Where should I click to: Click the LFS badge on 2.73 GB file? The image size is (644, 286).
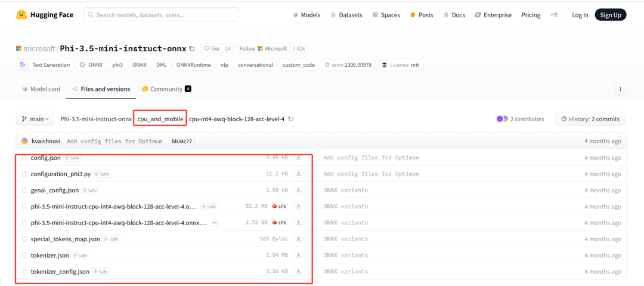tap(279, 223)
